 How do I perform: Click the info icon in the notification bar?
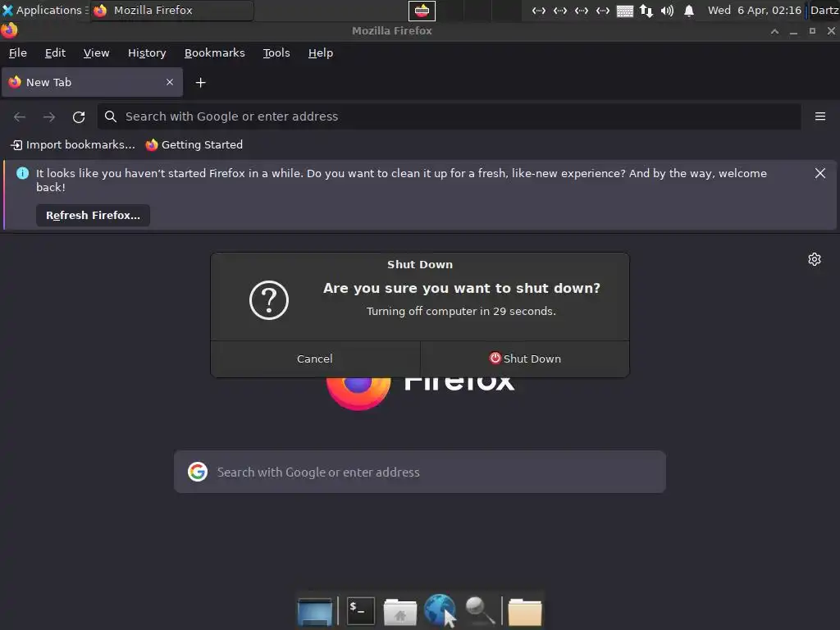pyautogui.click(x=22, y=173)
